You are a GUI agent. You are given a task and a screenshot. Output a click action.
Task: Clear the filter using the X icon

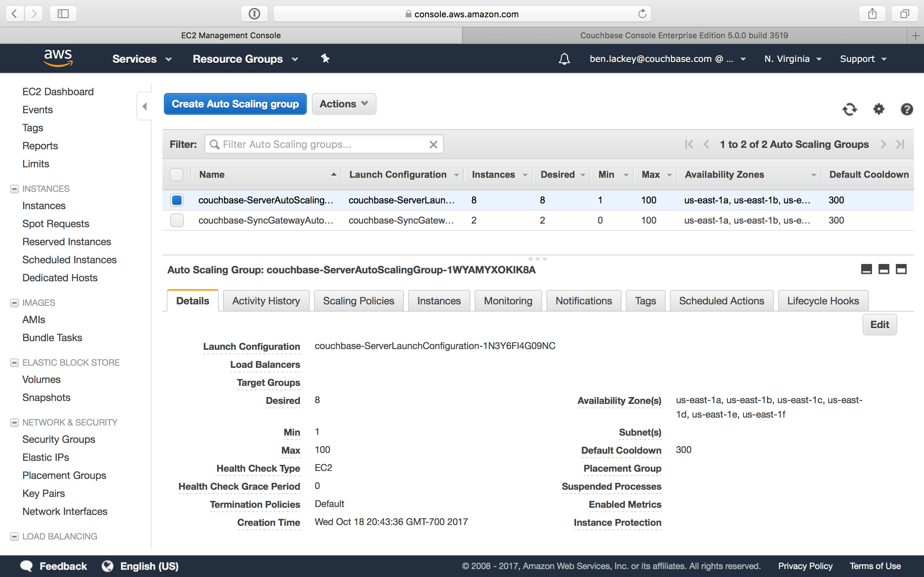tap(433, 144)
